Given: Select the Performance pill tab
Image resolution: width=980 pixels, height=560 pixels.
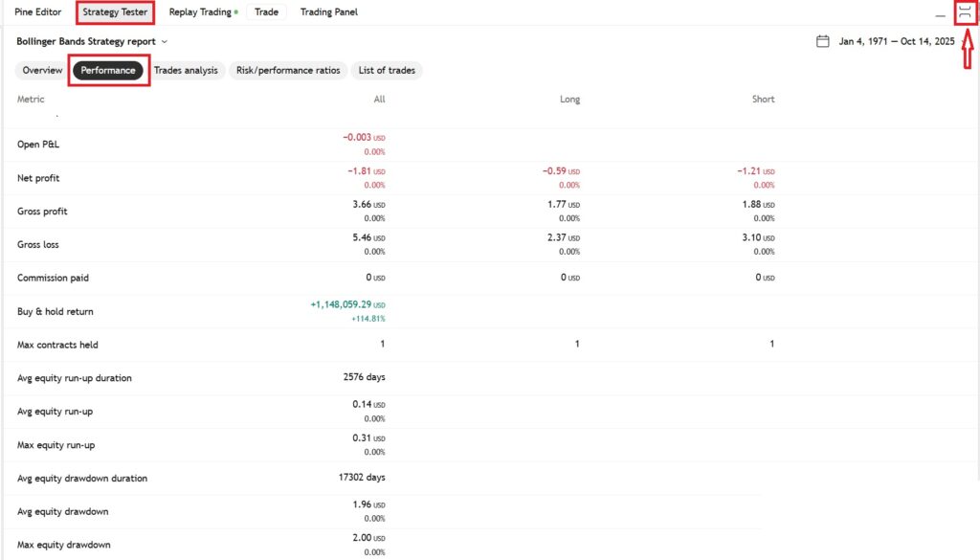Looking at the screenshot, I should click(108, 70).
